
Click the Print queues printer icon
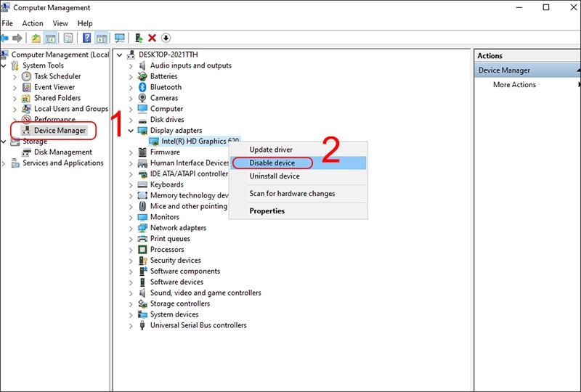[x=142, y=239]
